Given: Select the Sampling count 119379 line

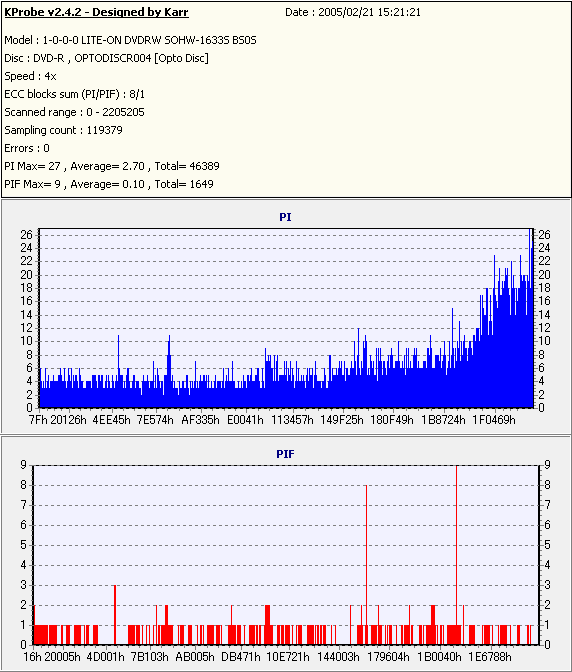Looking at the screenshot, I should [x=63, y=130].
